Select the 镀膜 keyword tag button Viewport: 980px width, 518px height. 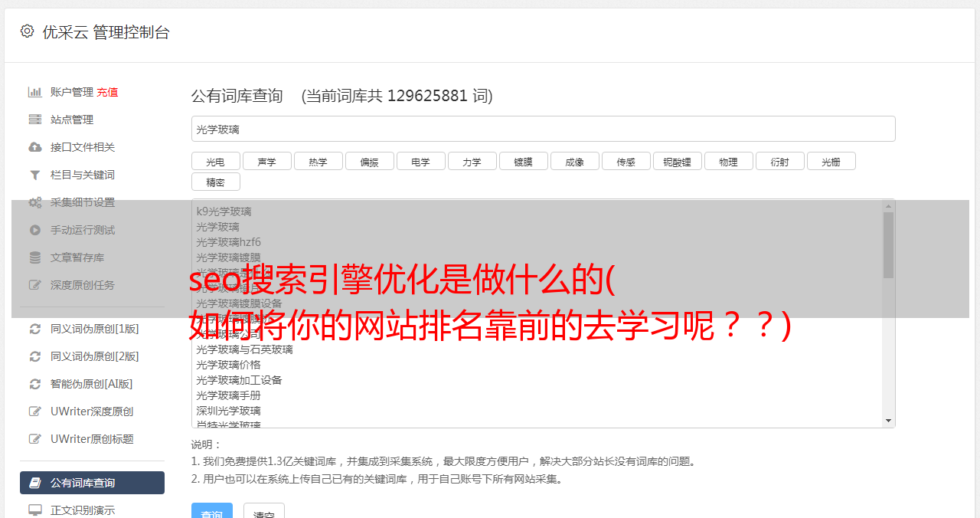[524, 161]
